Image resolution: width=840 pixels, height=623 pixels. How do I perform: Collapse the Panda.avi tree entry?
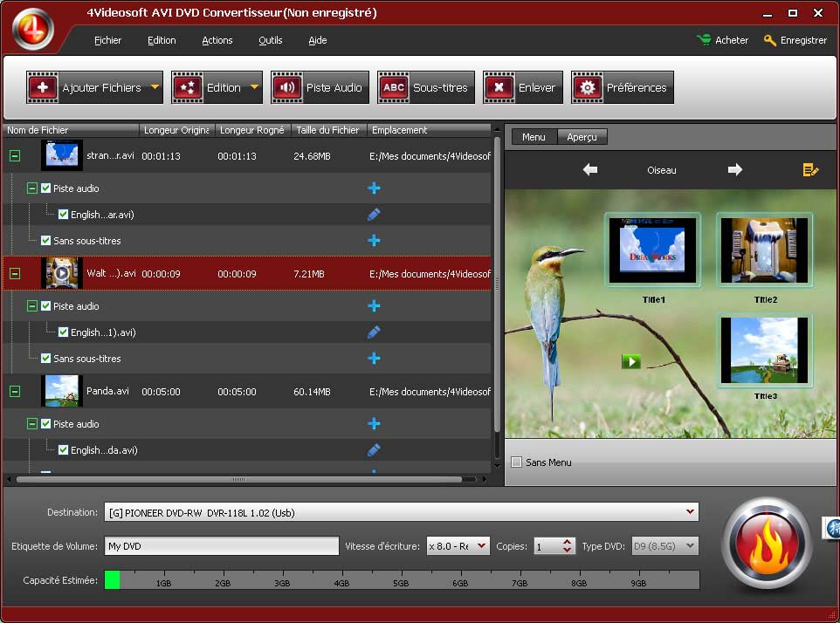(15, 392)
